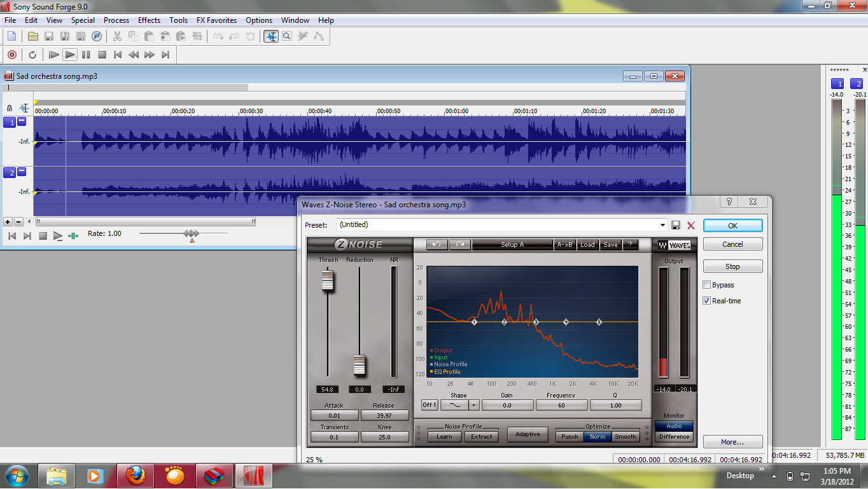The image size is (868, 489).
Task: Enable Adaptive noise mode
Action: [x=528, y=434]
